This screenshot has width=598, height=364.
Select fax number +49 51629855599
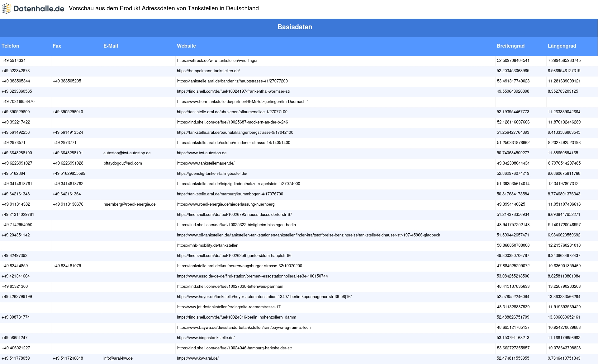point(69,174)
